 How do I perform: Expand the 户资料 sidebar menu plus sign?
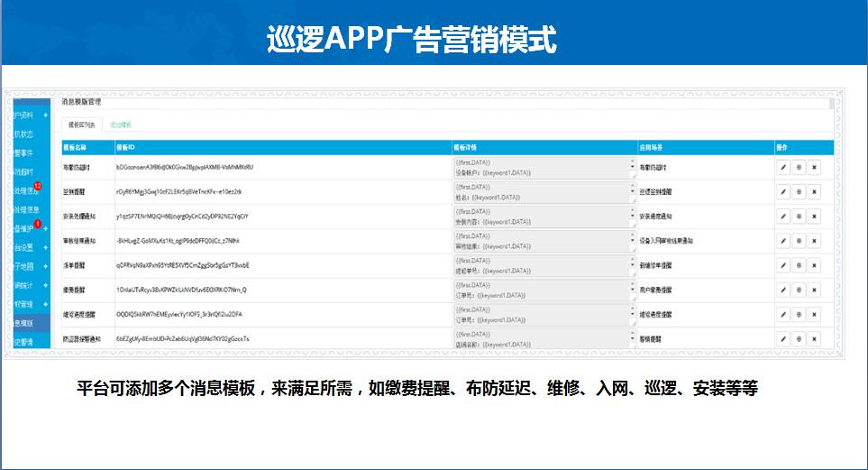pos(45,115)
